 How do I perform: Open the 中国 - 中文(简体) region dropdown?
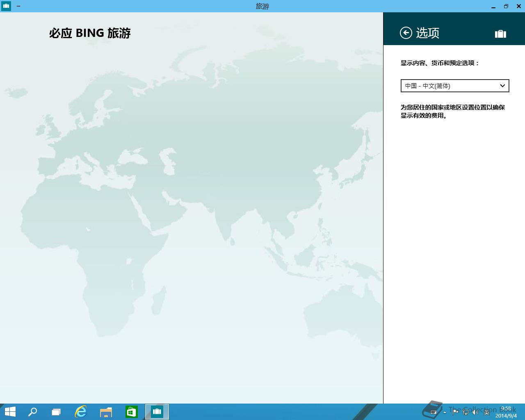(x=455, y=86)
